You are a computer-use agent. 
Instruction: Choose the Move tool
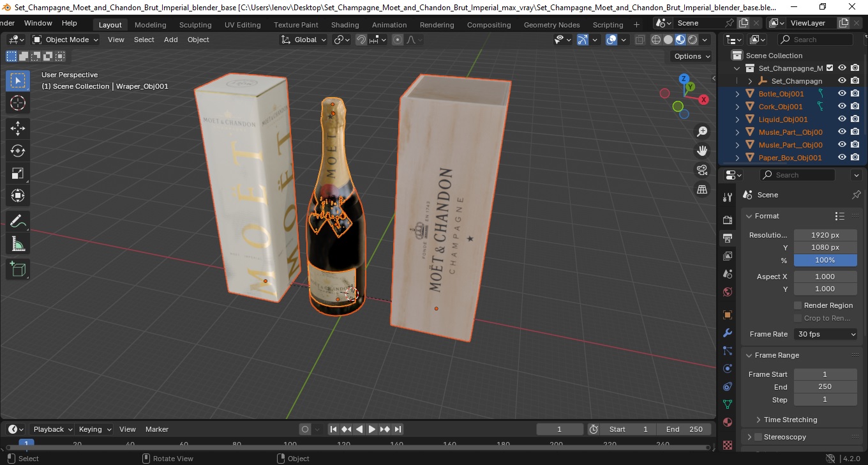[18, 128]
